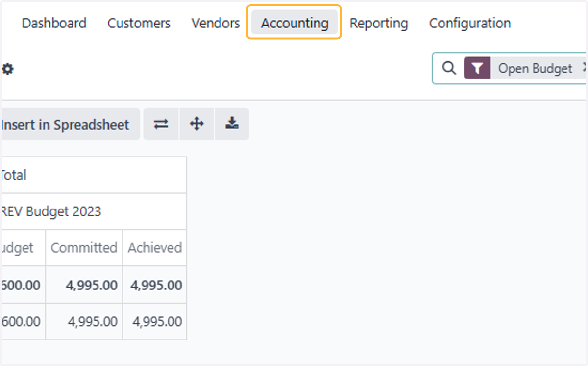Image resolution: width=588 pixels, height=366 pixels.
Task: Open the Dashboard menu
Action: click(54, 23)
